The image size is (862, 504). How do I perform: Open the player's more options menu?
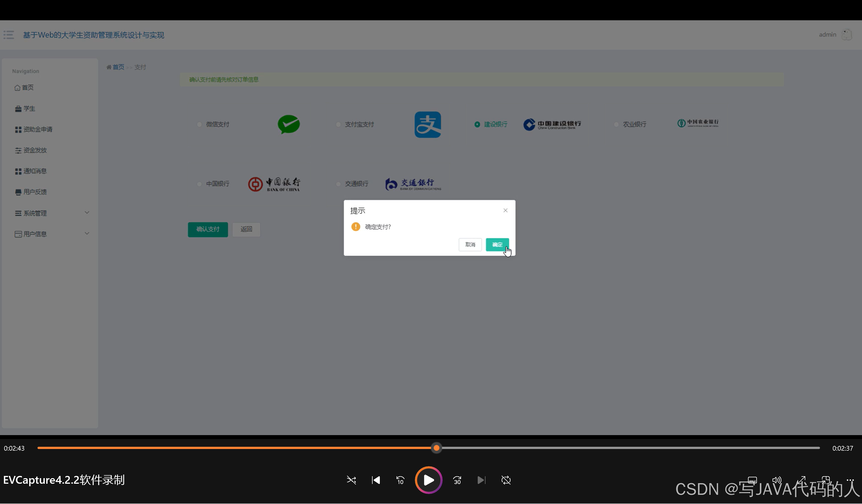850,480
